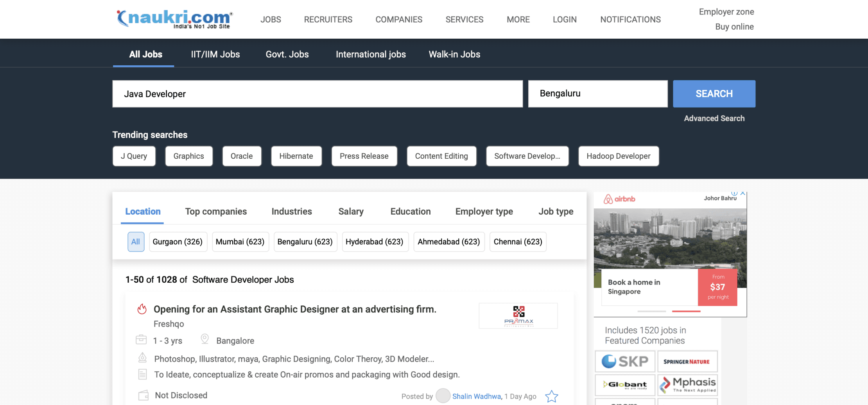The width and height of the screenshot is (868, 405).
Task: Toggle Chennai (623) location filter
Action: (518, 242)
